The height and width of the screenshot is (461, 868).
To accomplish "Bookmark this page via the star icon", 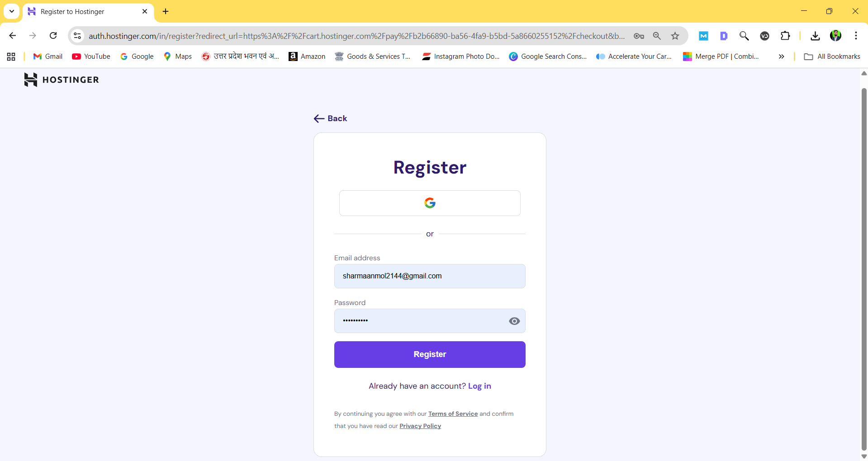I will 675,36.
